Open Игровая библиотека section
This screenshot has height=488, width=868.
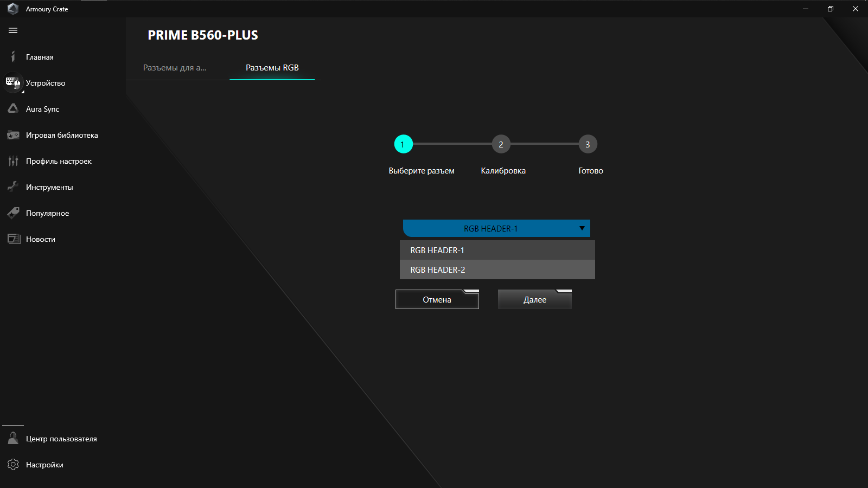(x=62, y=135)
